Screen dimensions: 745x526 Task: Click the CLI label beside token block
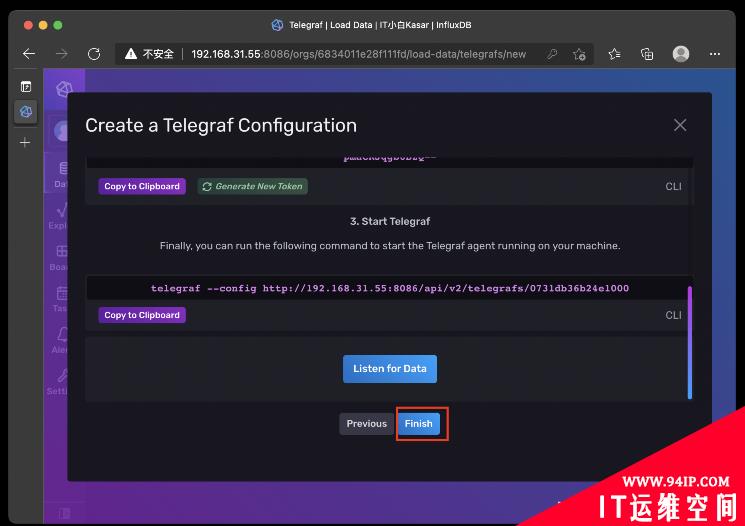[673, 186]
